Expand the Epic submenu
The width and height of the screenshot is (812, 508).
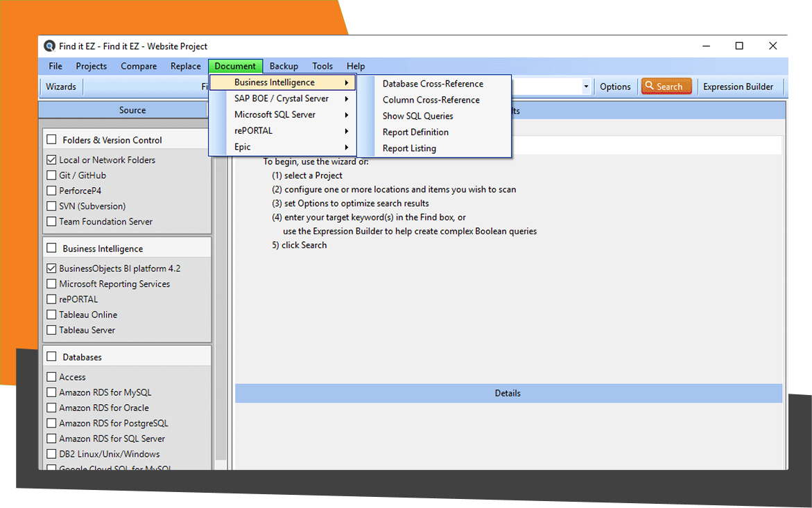[x=282, y=146]
